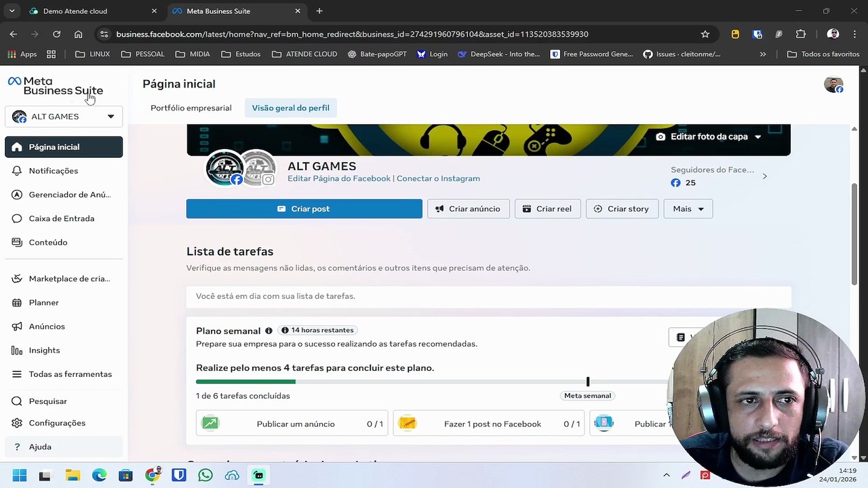
Task: Open the Insights chart icon
Action: 17,350
